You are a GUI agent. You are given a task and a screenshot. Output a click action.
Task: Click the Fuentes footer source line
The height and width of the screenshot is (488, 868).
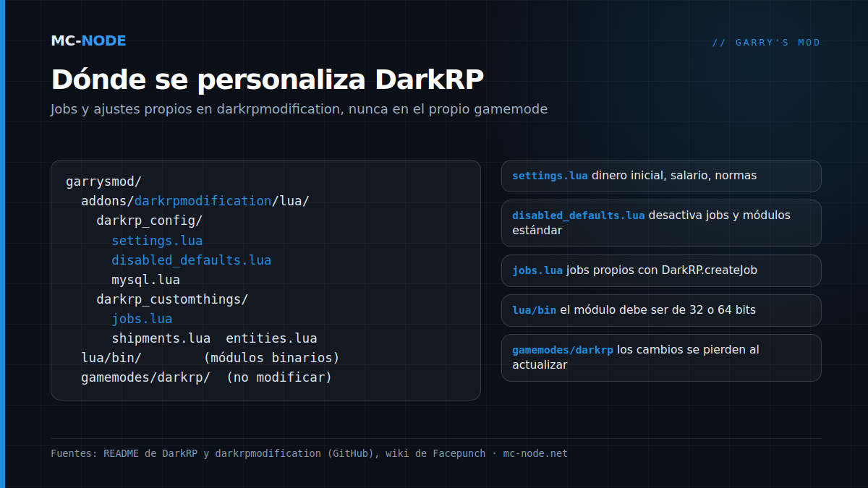pyautogui.click(x=309, y=454)
